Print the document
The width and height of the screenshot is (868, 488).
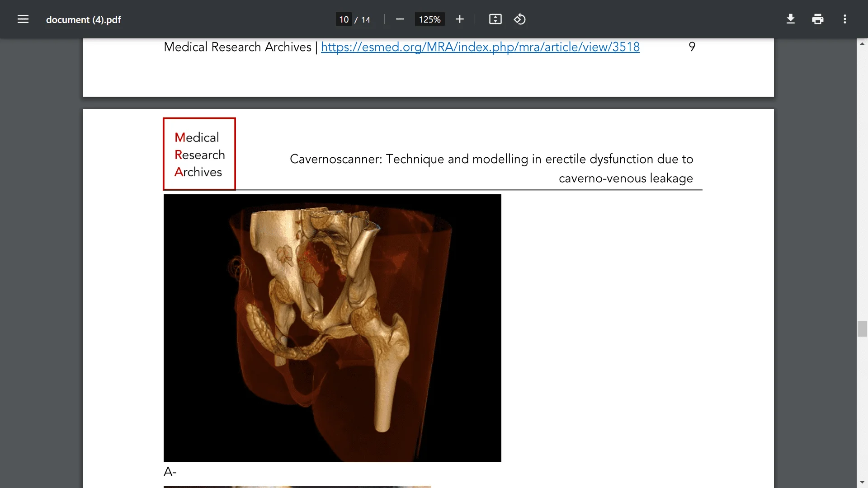pos(818,19)
